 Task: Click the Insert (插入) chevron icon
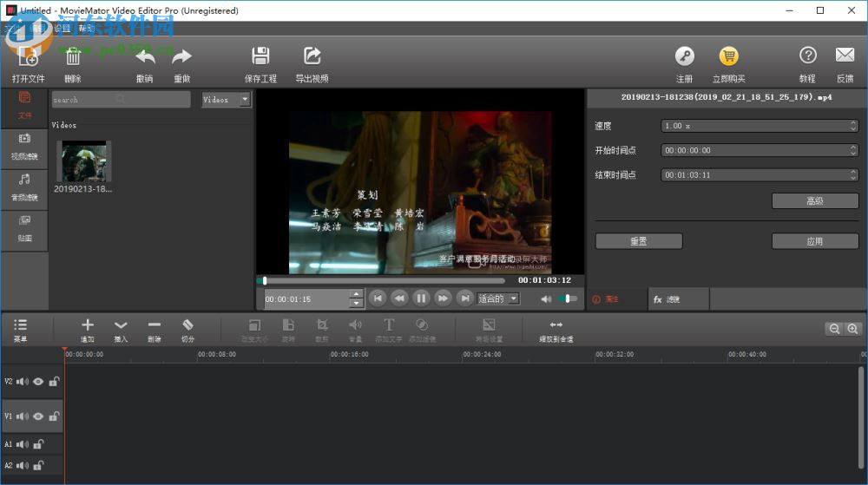pyautogui.click(x=121, y=325)
